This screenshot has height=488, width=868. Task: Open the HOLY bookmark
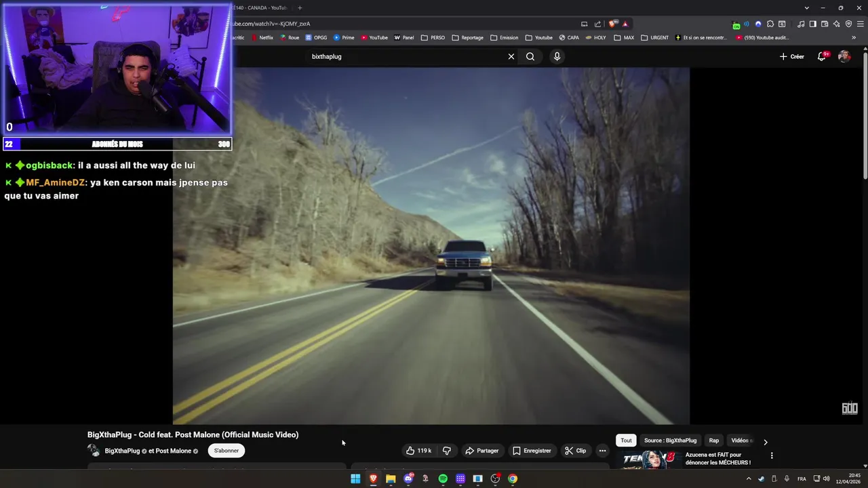pos(595,37)
